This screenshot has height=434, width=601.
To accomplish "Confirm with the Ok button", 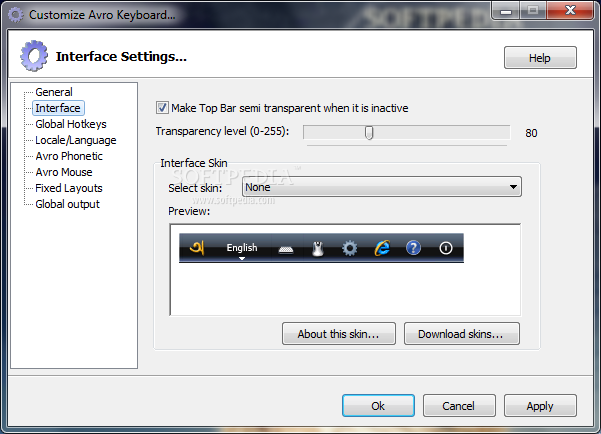I will [x=378, y=406].
